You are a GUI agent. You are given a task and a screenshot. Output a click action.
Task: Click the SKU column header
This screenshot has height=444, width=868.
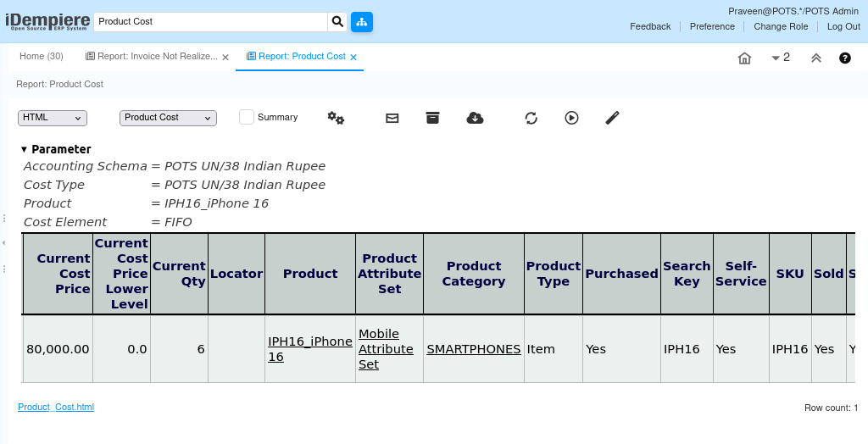pyautogui.click(x=790, y=274)
